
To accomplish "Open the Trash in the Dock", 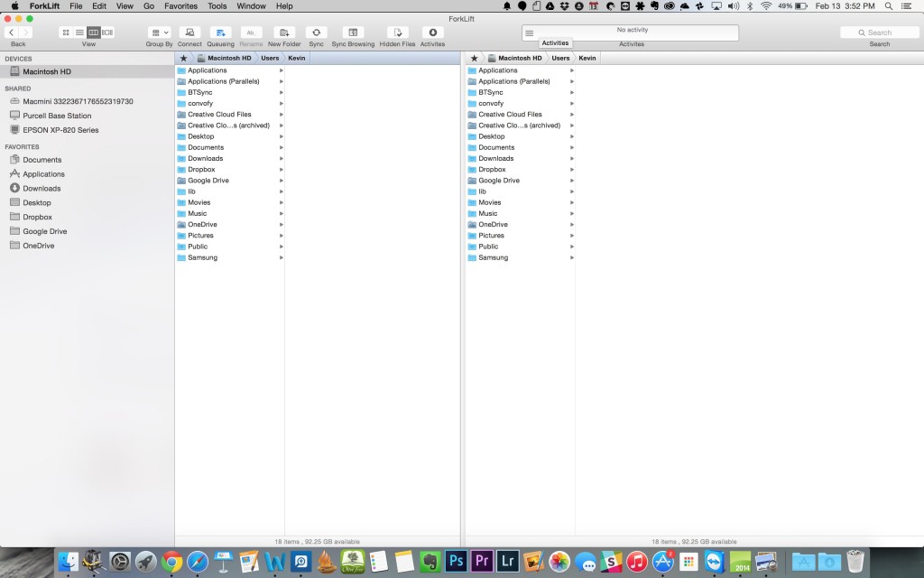I will [x=855, y=561].
